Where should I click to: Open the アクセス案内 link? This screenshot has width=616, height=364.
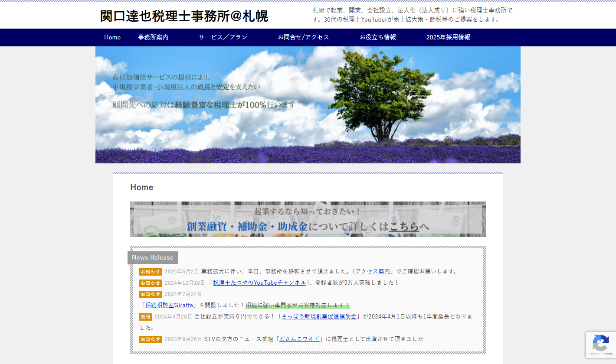click(x=373, y=272)
